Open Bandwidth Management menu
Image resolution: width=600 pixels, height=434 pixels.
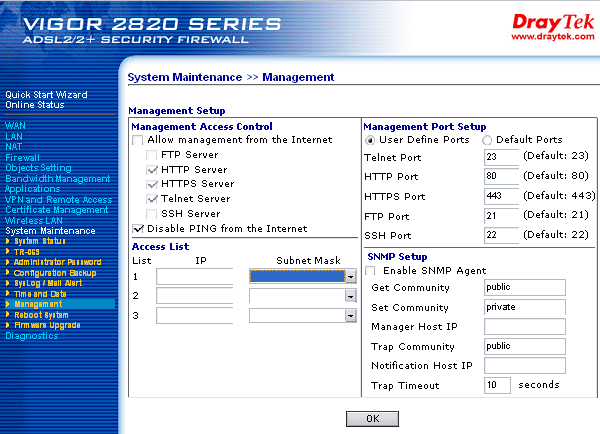click(58, 178)
